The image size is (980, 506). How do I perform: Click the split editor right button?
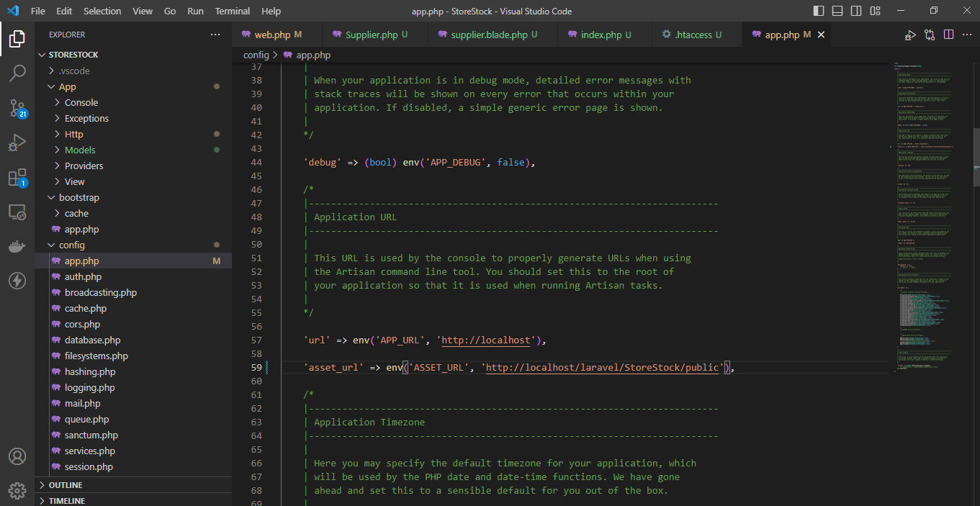coord(948,35)
